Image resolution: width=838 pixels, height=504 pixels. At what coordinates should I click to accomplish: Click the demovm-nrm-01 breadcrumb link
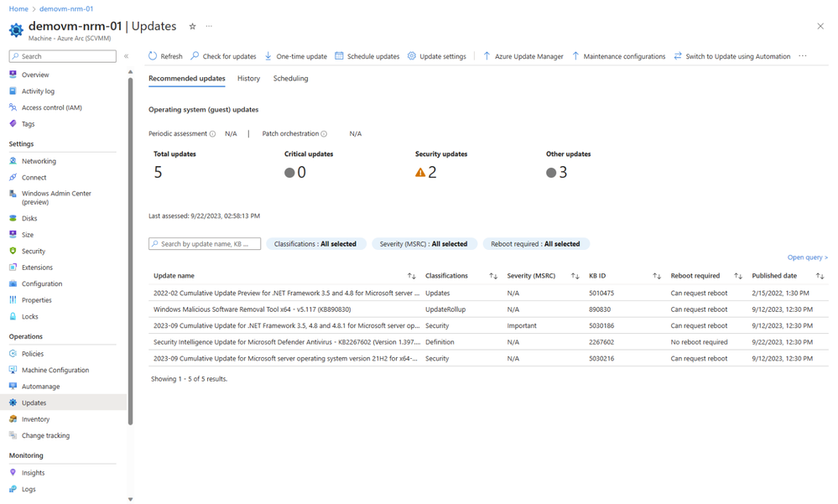66,8
